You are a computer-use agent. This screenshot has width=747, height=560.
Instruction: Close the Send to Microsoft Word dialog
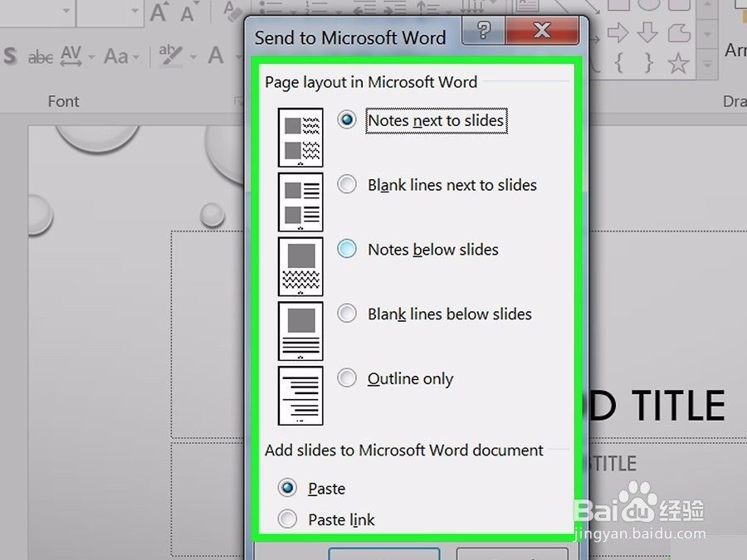click(542, 31)
